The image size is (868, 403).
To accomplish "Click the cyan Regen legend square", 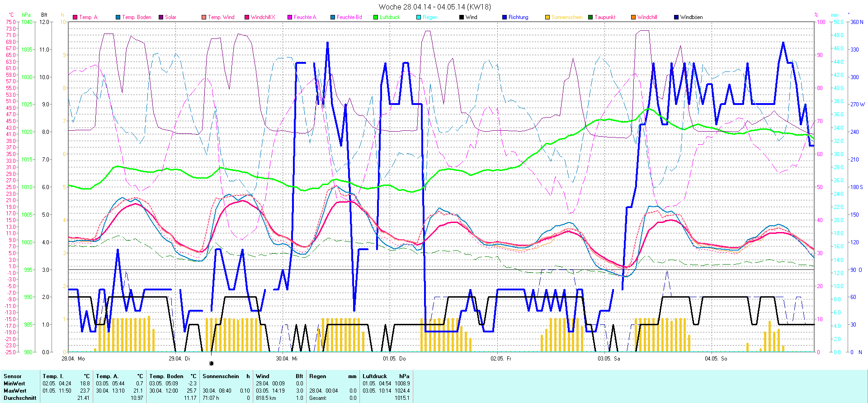I will (x=419, y=17).
